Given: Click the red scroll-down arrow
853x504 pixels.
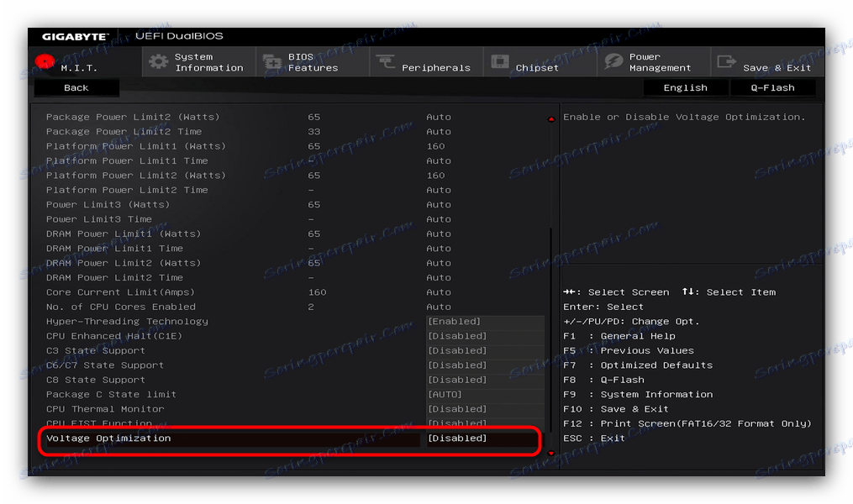Looking at the screenshot, I should (x=551, y=453).
